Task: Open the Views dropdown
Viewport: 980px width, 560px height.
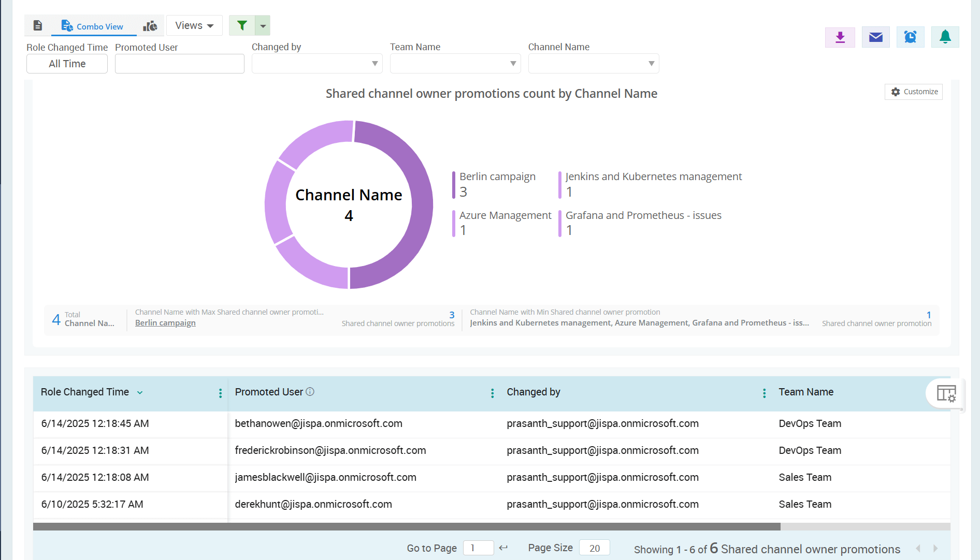Action: (x=194, y=25)
